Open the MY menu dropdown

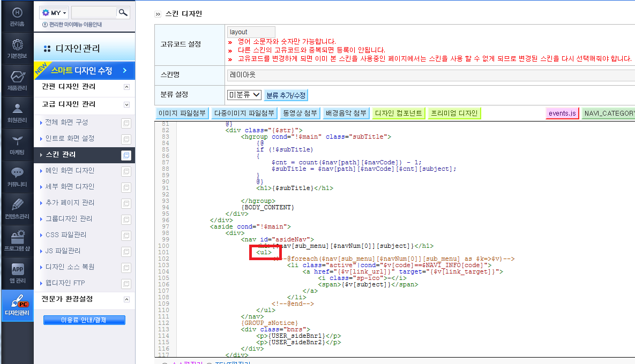coord(54,12)
